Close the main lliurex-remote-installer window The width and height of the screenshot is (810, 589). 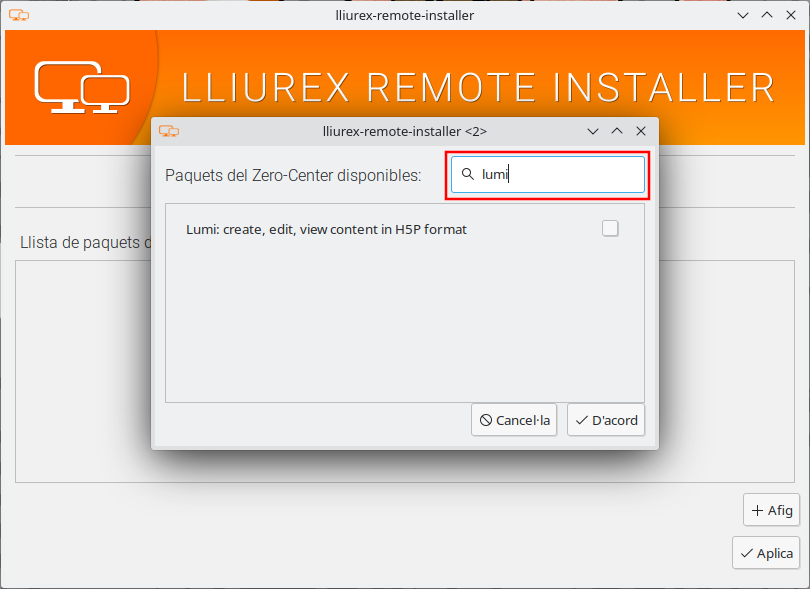[791, 16]
